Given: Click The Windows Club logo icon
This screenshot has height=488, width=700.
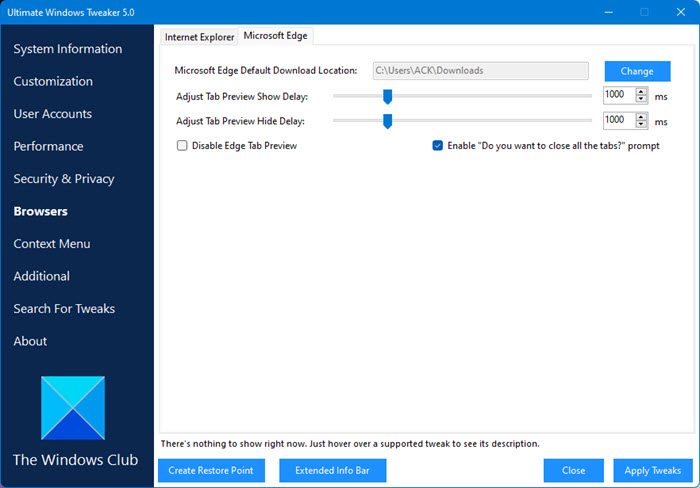Looking at the screenshot, I should click(73, 408).
